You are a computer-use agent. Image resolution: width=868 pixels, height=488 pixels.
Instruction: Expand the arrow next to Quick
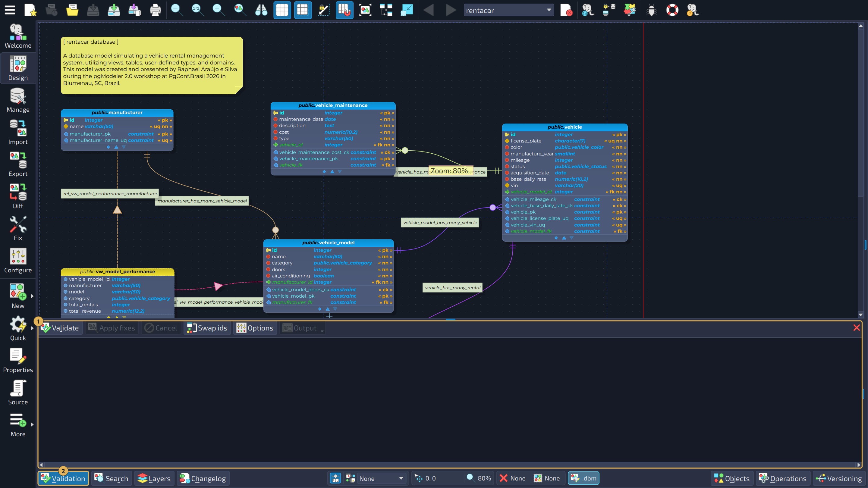(32, 328)
